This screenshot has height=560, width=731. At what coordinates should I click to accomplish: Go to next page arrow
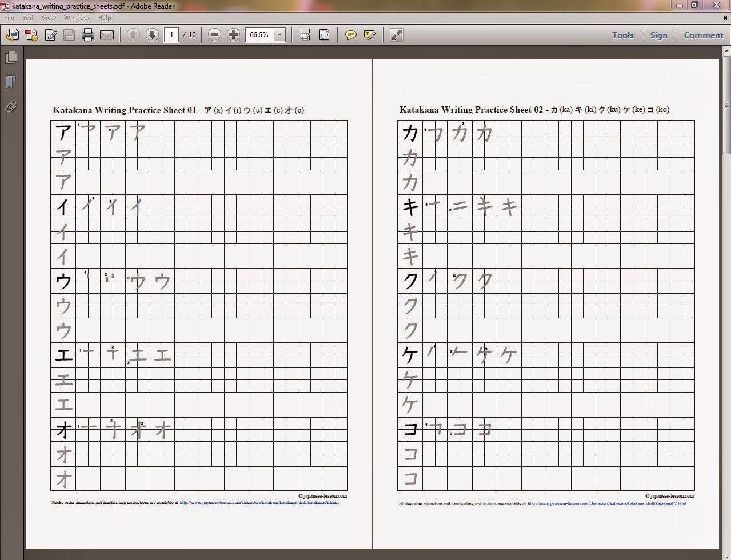pyautogui.click(x=152, y=35)
